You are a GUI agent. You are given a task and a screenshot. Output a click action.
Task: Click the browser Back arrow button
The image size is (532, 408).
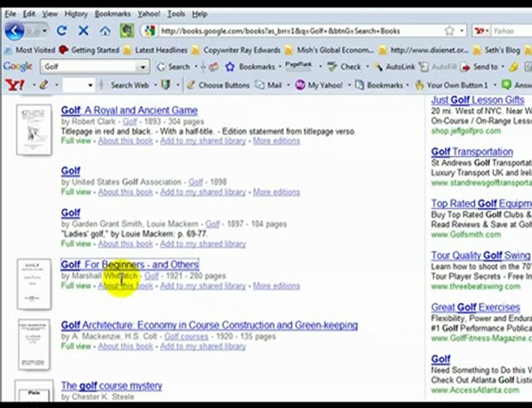tap(14, 31)
